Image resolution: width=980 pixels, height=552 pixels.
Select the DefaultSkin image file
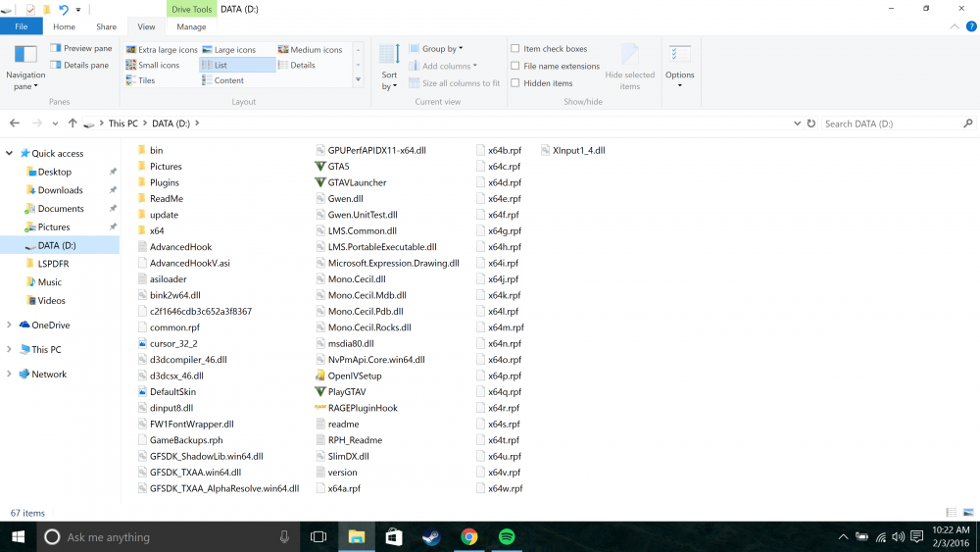point(167,392)
